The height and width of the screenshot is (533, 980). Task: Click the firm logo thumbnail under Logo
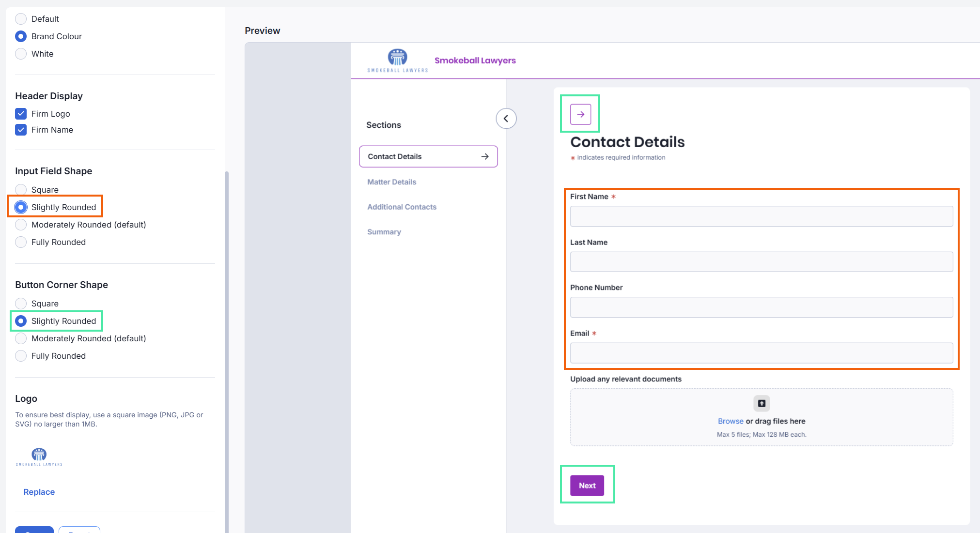(39, 457)
